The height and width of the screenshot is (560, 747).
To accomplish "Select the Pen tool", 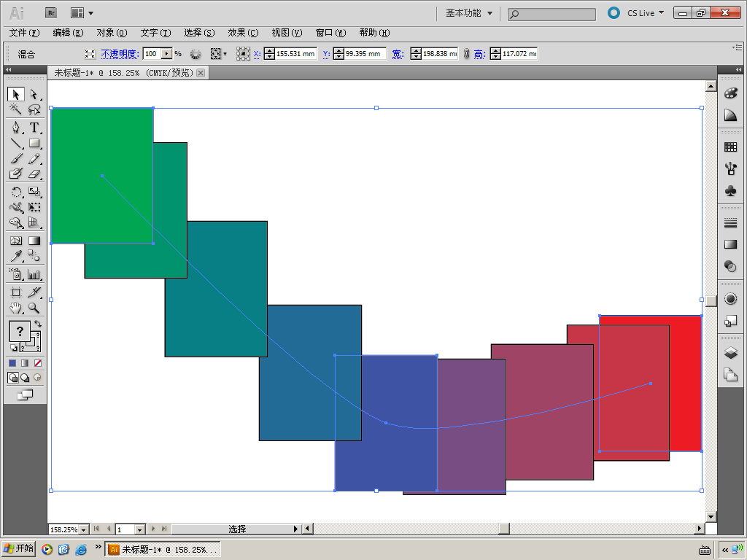I will coord(16,128).
